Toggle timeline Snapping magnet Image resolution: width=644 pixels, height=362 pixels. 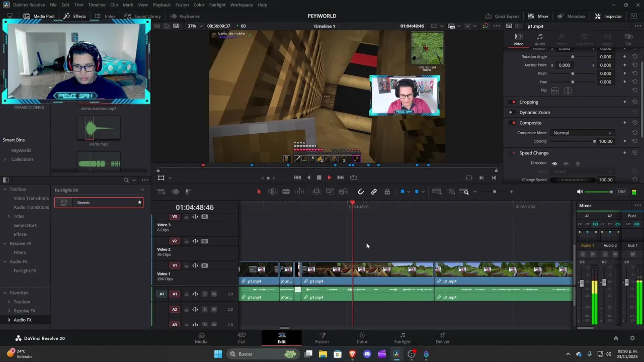click(361, 192)
